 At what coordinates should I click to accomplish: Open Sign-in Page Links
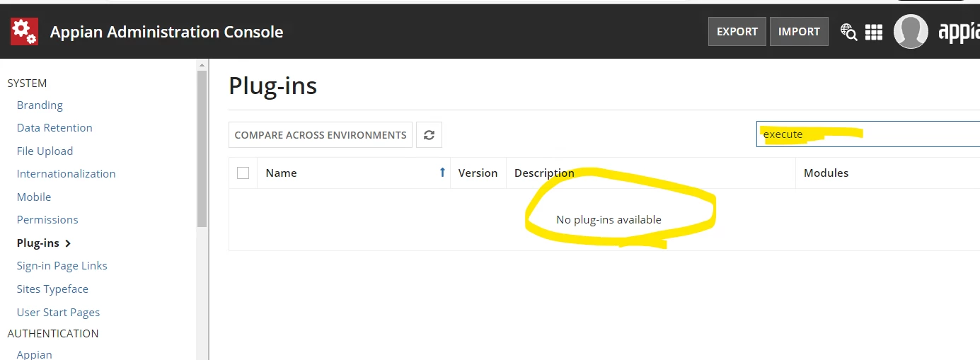point(62,265)
